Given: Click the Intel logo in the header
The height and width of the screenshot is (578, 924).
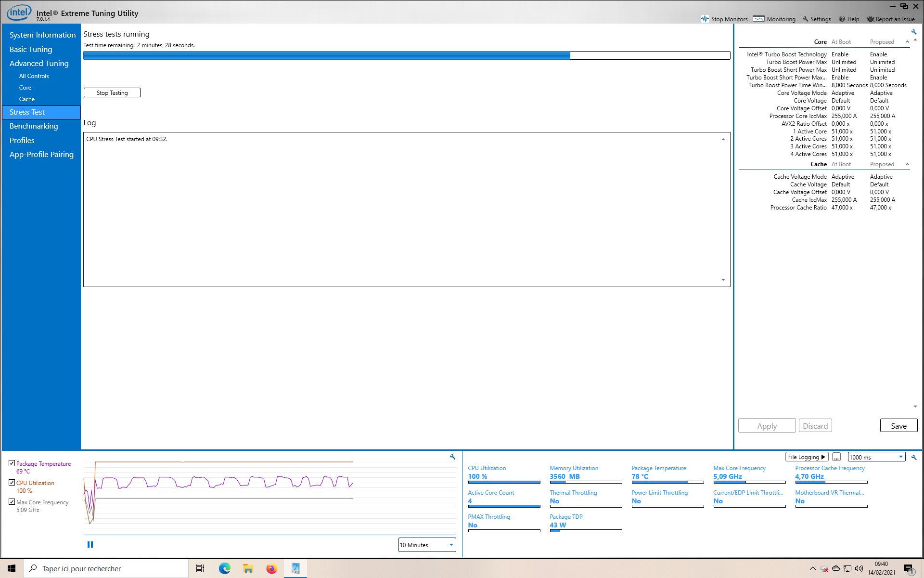Looking at the screenshot, I should [18, 12].
